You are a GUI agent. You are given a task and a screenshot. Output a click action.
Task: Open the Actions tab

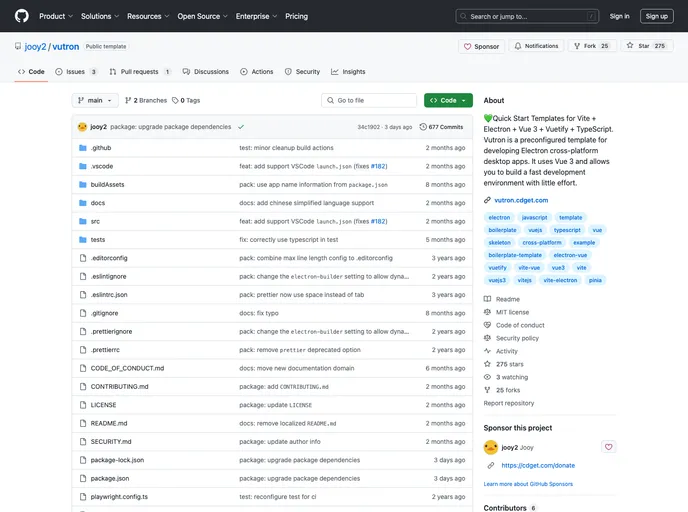tap(257, 72)
